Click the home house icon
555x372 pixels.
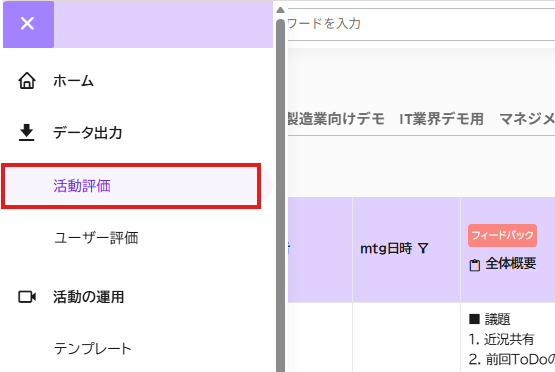(x=27, y=81)
